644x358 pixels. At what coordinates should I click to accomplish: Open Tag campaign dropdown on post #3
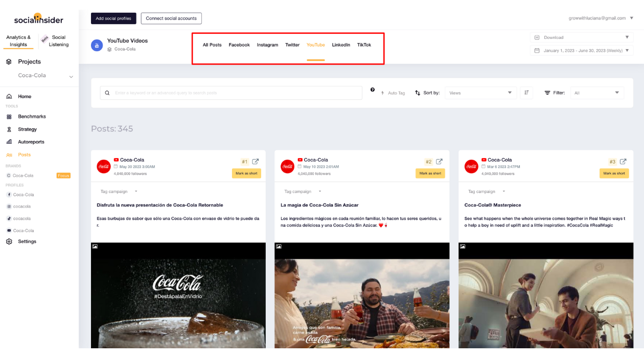coord(487,191)
